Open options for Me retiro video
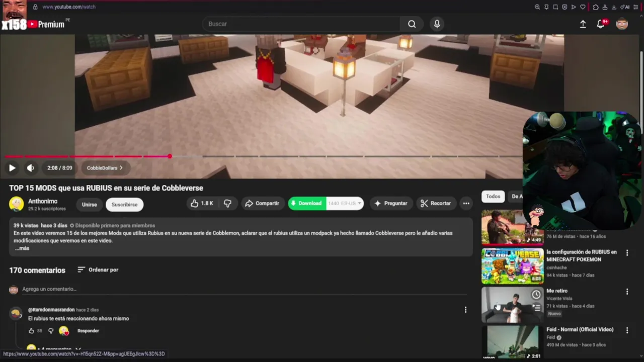 pos(627,292)
